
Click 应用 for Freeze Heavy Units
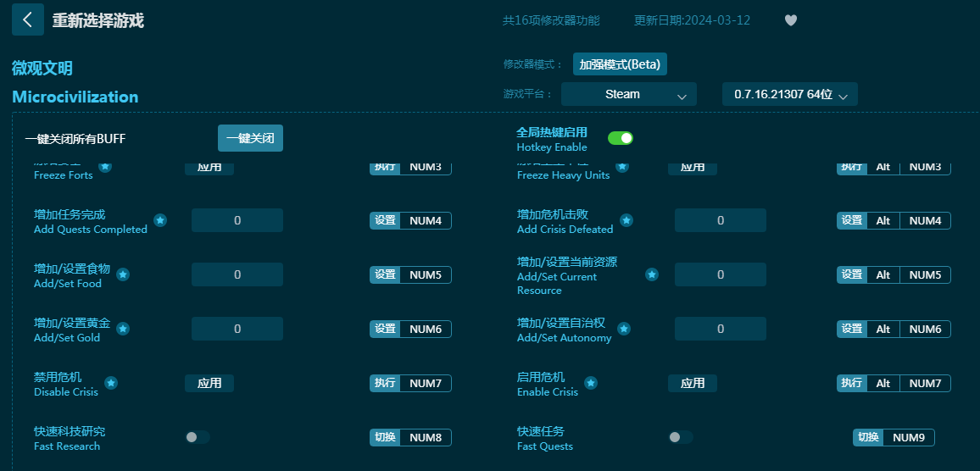tap(693, 168)
